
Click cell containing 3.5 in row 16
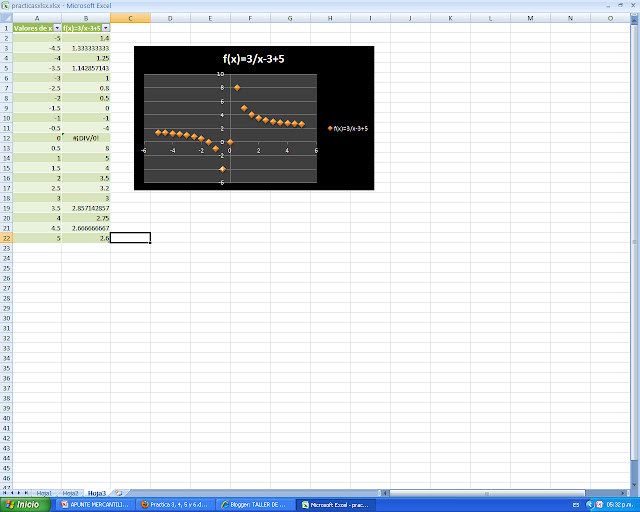pyautogui.click(x=86, y=178)
